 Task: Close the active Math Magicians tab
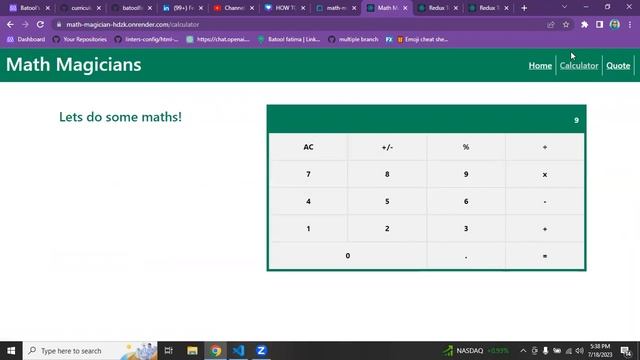click(405, 8)
